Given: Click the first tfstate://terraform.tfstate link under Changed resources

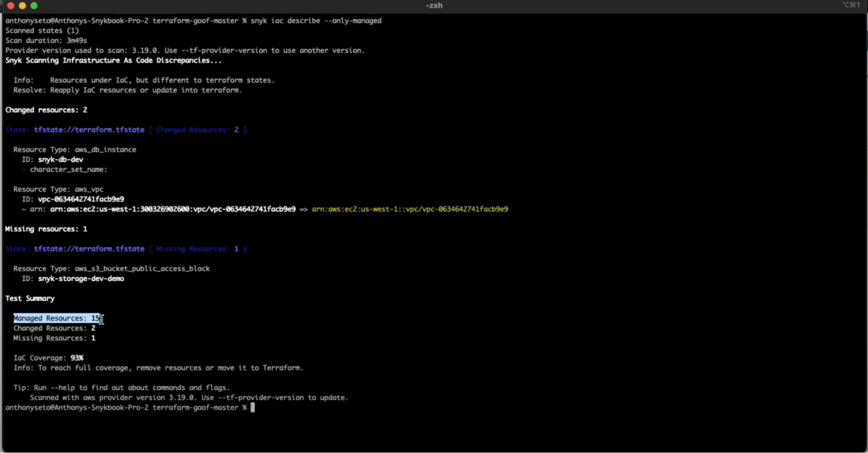Looking at the screenshot, I should pos(89,130).
